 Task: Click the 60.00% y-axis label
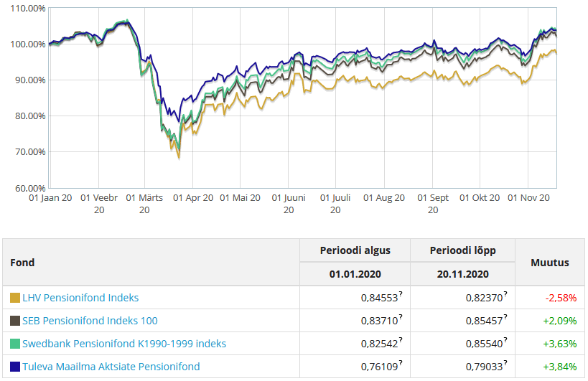30,188
